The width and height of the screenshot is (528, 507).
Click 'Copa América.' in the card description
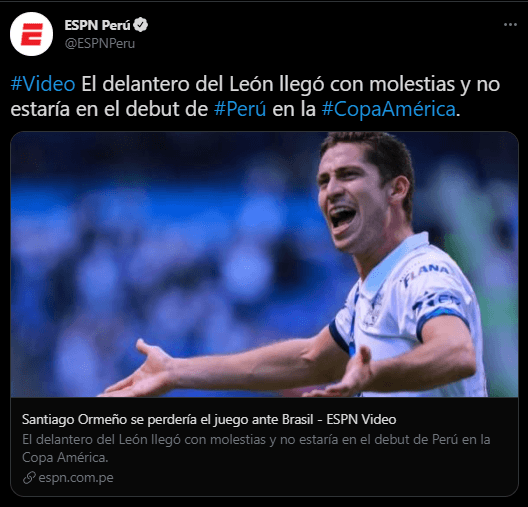[65, 457]
